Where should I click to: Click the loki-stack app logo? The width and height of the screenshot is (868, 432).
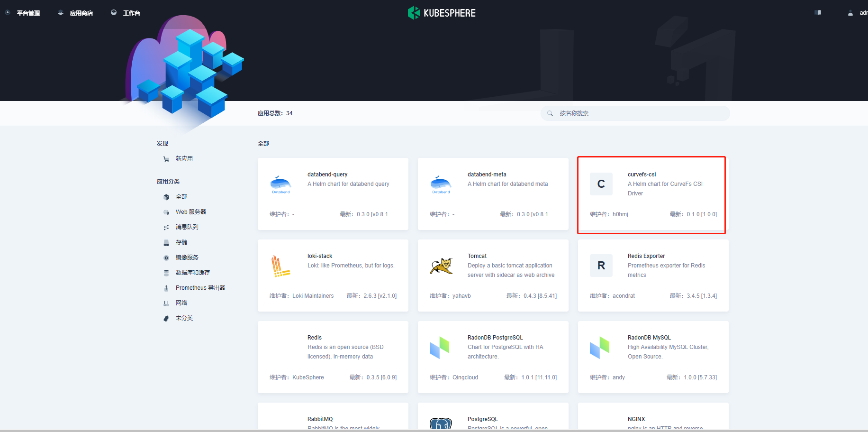pyautogui.click(x=281, y=266)
